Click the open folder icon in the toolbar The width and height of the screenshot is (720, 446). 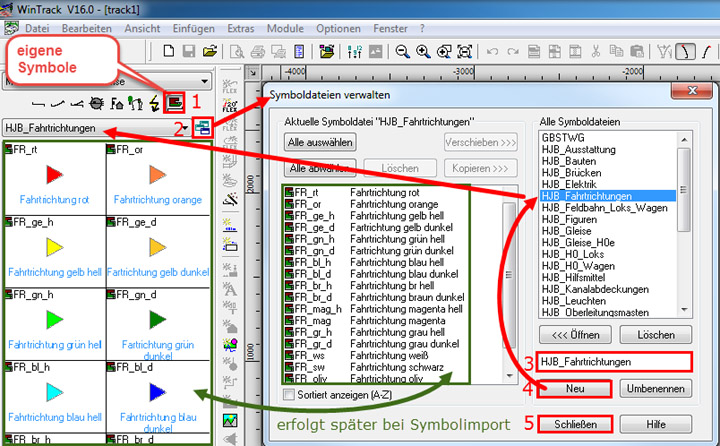[210, 51]
